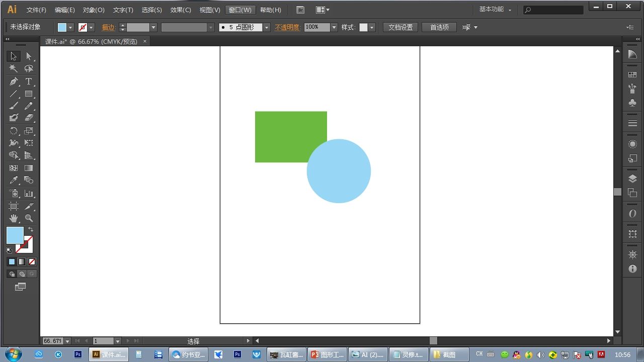Click the 首选项 button
Image resolution: width=644 pixels, height=362 pixels.
439,27
